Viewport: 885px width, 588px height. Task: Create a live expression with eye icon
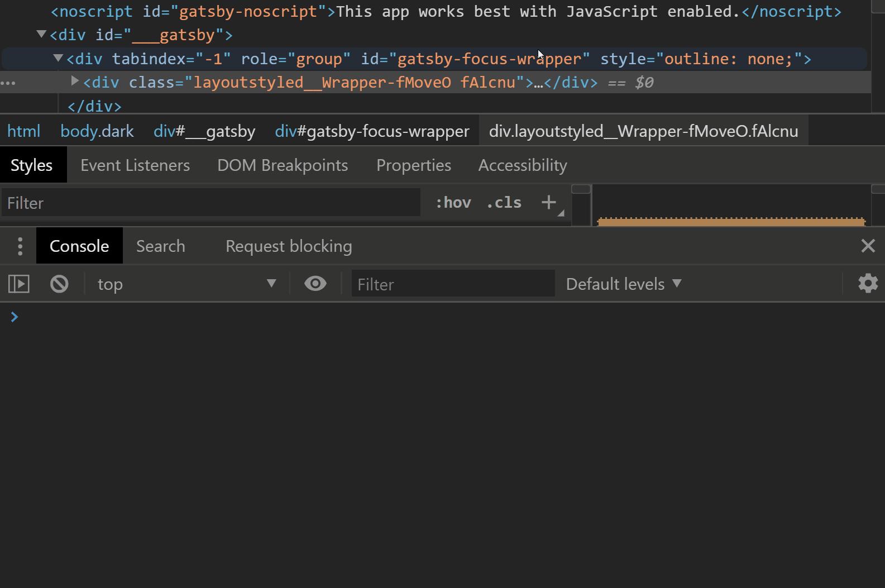coord(315,284)
